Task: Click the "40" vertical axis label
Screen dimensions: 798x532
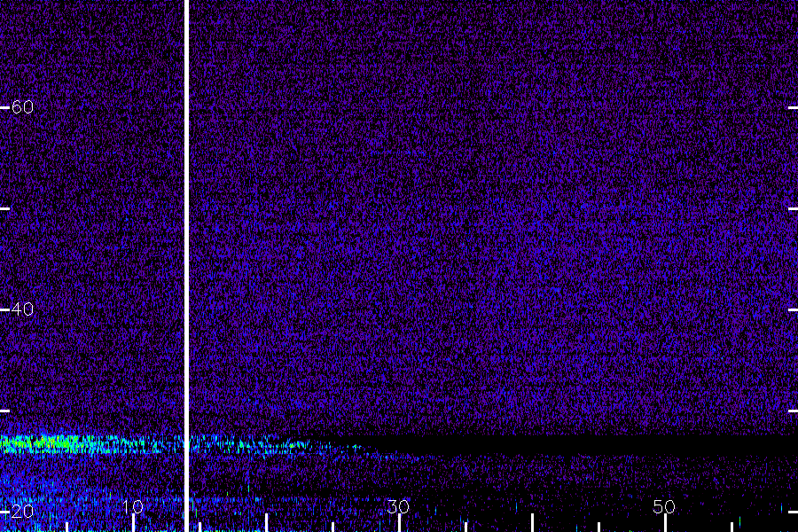Action: [x=22, y=309]
